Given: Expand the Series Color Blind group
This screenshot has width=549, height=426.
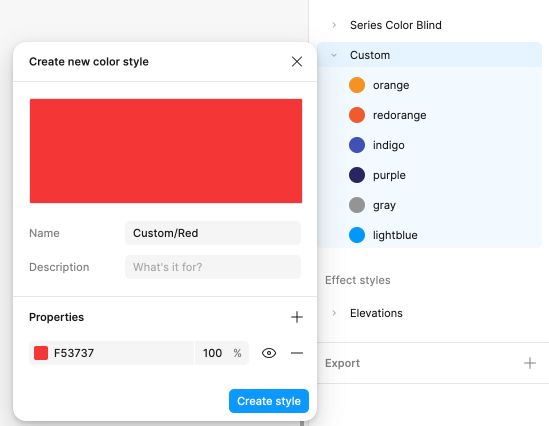Looking at the screenshot, I should (334, 25).
